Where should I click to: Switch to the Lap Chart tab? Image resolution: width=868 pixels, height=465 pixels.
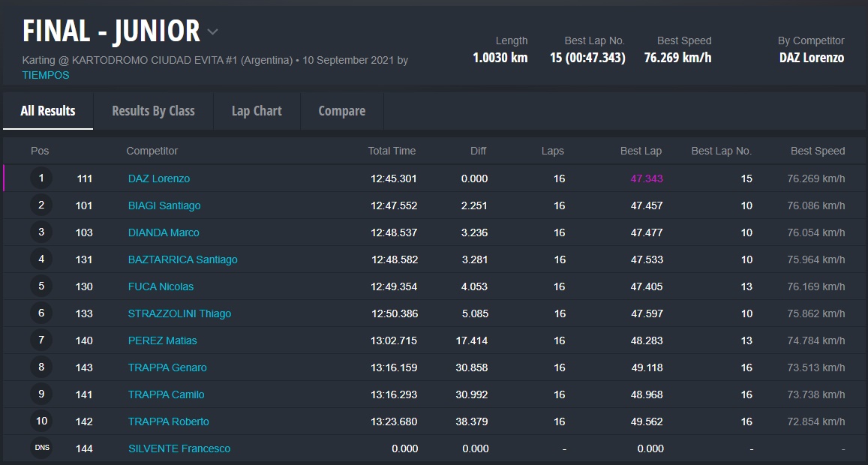257,111
